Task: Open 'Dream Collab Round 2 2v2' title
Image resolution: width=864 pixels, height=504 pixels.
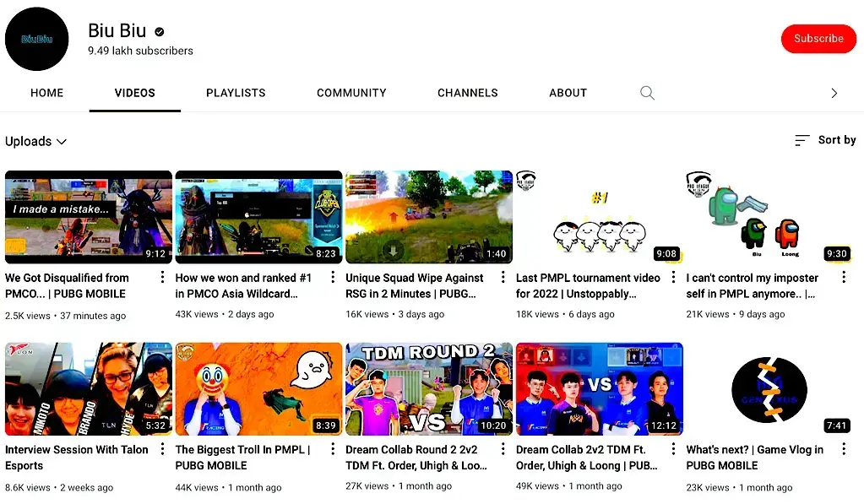Action: (x=416, y=458)
